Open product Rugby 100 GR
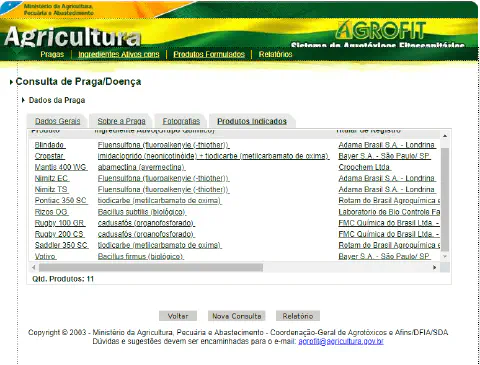The image size is (480, 365). point(60,223)
